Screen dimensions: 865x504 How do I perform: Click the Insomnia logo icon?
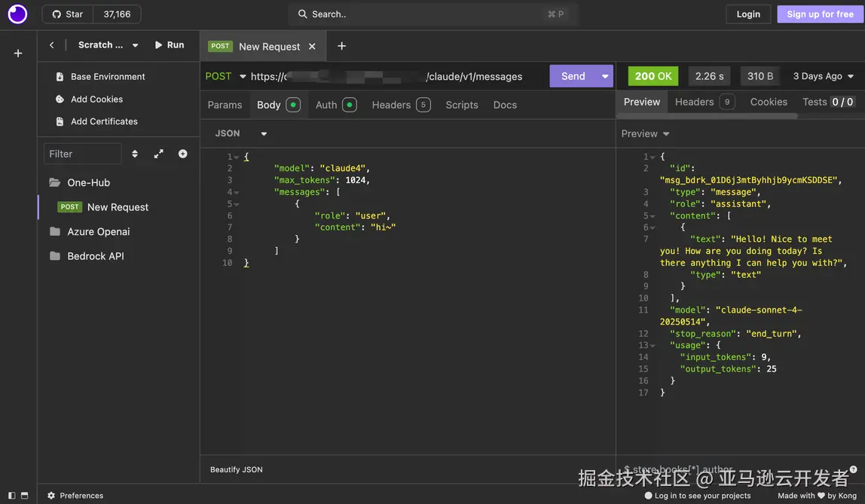(17, 14)
